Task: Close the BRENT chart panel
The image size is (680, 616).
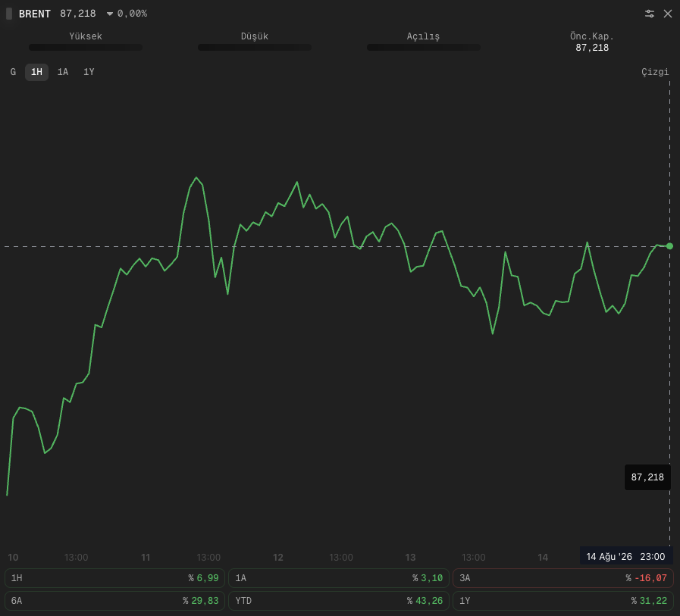Action: click(668, 14)
